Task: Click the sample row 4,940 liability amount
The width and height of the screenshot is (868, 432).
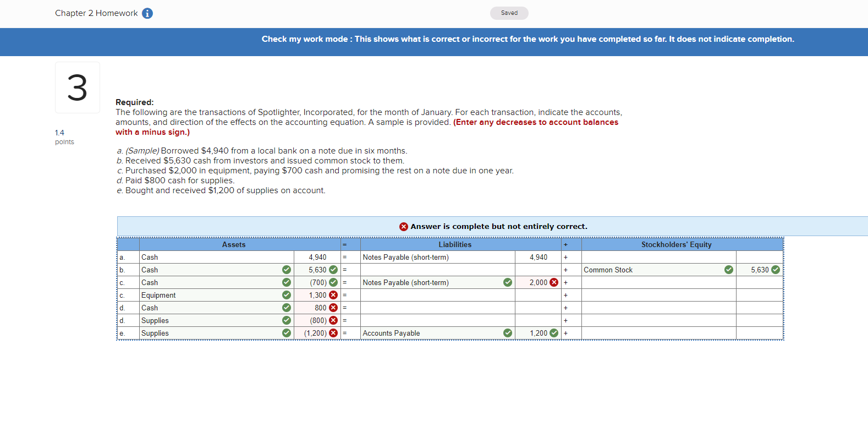Action: pos(539,257)
